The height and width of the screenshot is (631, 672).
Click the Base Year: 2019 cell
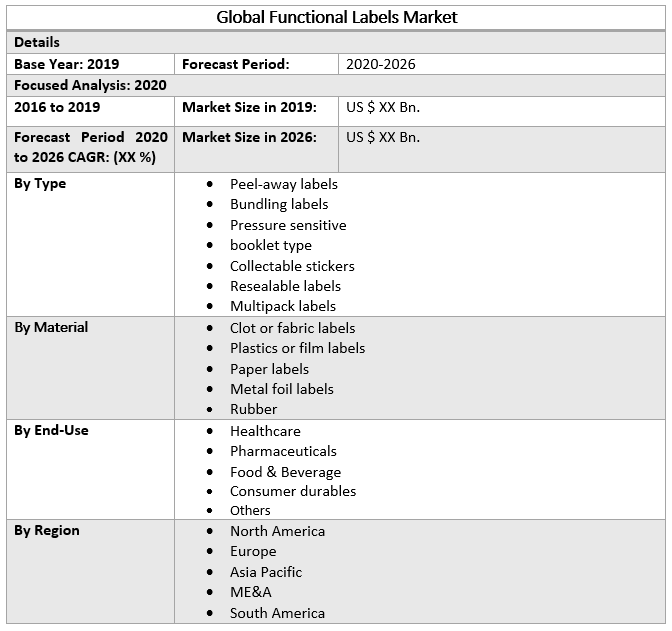click(66, 64)
